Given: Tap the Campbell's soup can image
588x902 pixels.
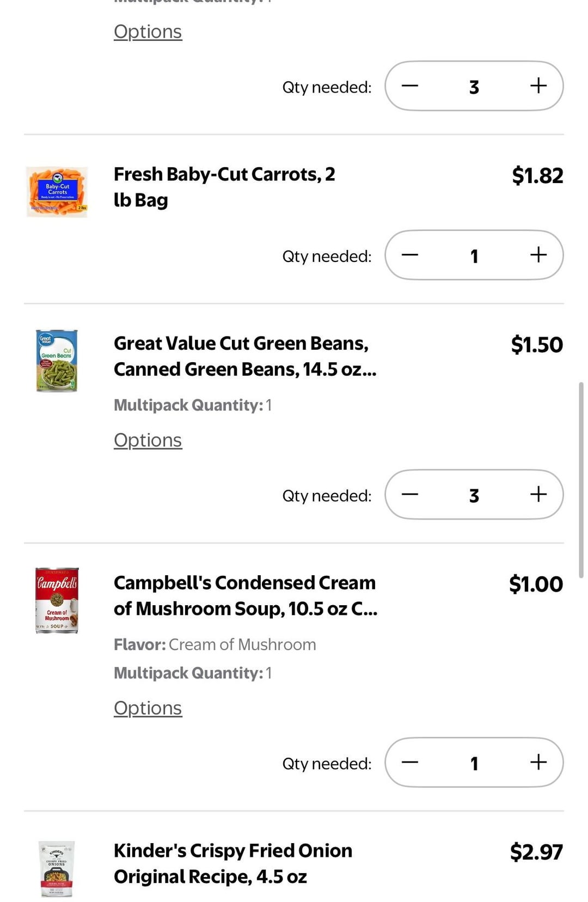Looking at the screenshot, I should [x=57, y=600].
